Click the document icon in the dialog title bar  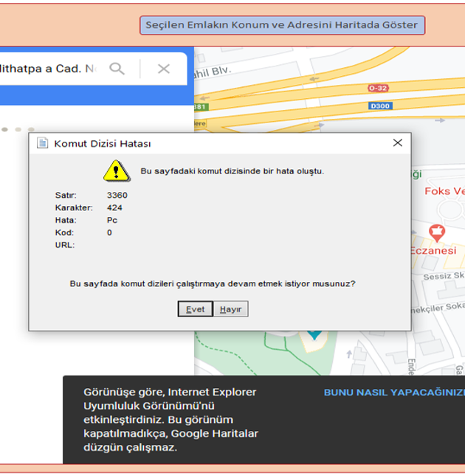(x=42, y=143)
